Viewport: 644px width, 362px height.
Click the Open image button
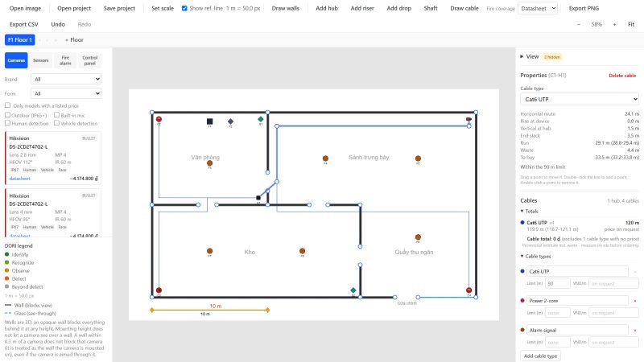coord(25,8)
